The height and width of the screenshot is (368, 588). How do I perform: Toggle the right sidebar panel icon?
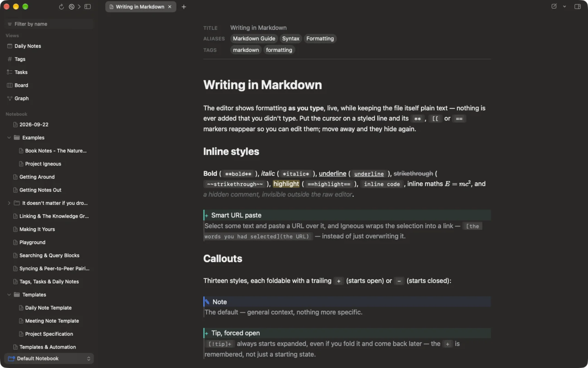pyautogui.click(x=577, y=6)
